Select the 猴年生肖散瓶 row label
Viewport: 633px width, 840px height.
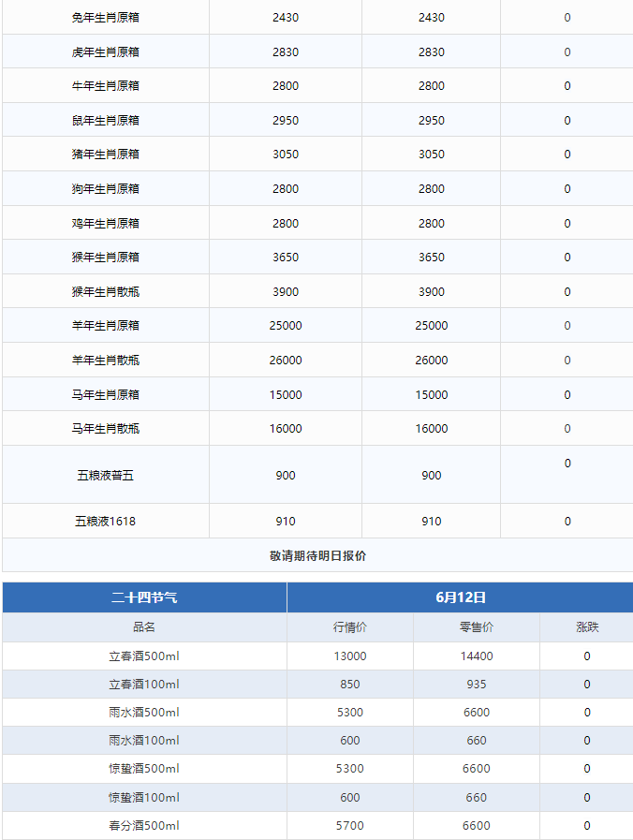click(x=106, y=292)
